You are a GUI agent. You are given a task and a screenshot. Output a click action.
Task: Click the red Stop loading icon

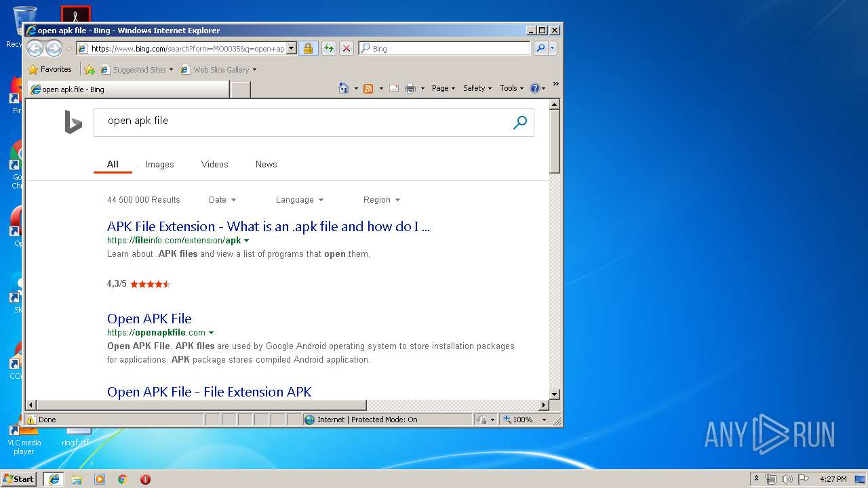347,48
